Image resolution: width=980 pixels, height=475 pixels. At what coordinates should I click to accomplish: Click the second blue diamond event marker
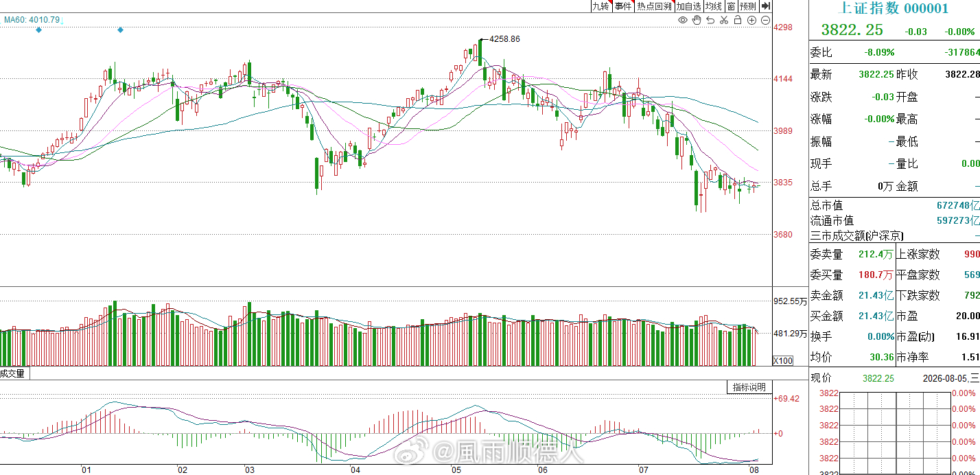point(121,30)
